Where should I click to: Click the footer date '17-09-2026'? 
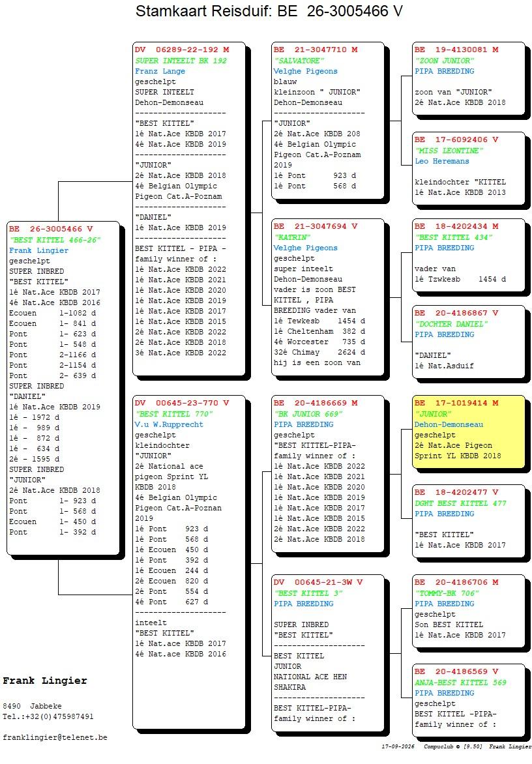398,746
